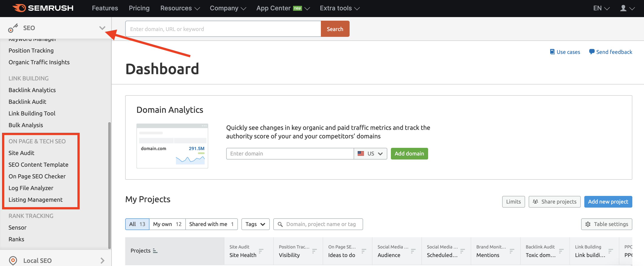Open Log File Analyzer
This screenshot has width=644, height=266.
point(31,188)
